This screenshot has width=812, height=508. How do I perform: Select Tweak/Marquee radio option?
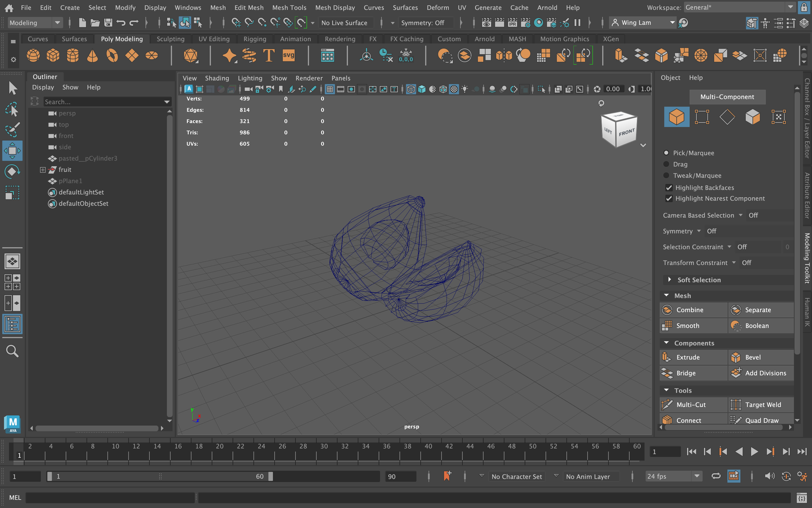(x=666, y=175)
